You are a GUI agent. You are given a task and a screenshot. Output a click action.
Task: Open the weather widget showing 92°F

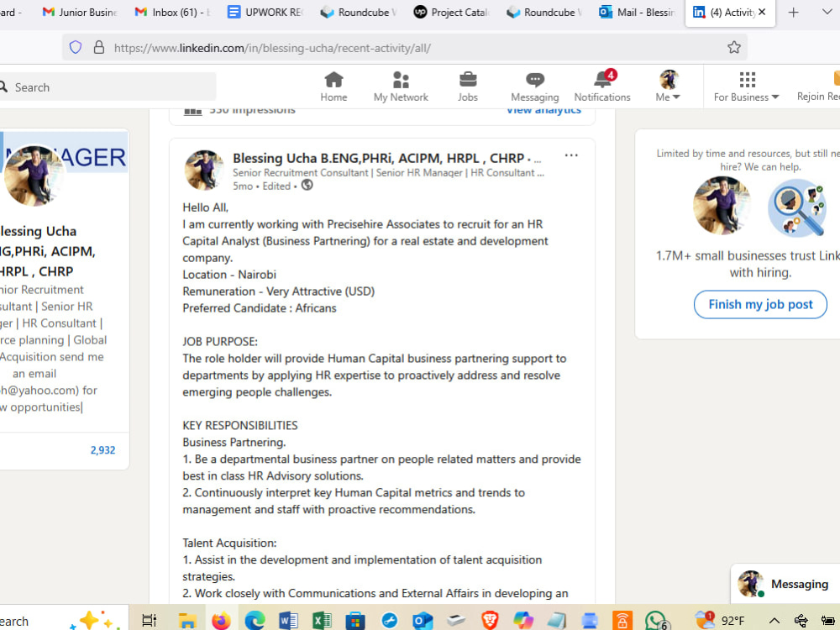pyautogui.click(x=720, y=621)
